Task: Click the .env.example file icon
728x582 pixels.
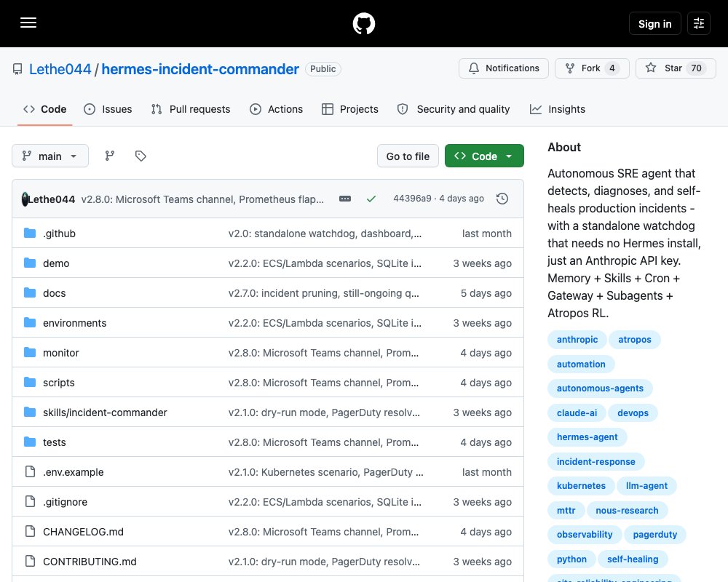Action: pyautogui.click(x=30, y=472)
